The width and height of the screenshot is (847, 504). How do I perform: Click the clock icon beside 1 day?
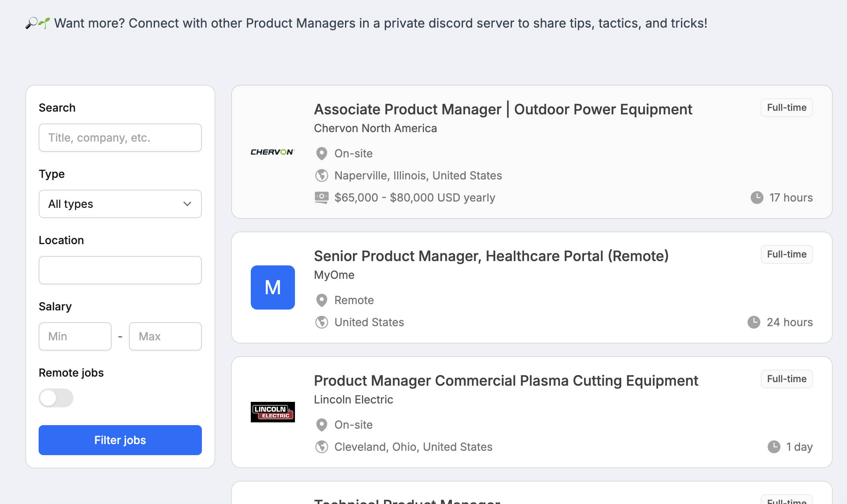click(773, 446)
